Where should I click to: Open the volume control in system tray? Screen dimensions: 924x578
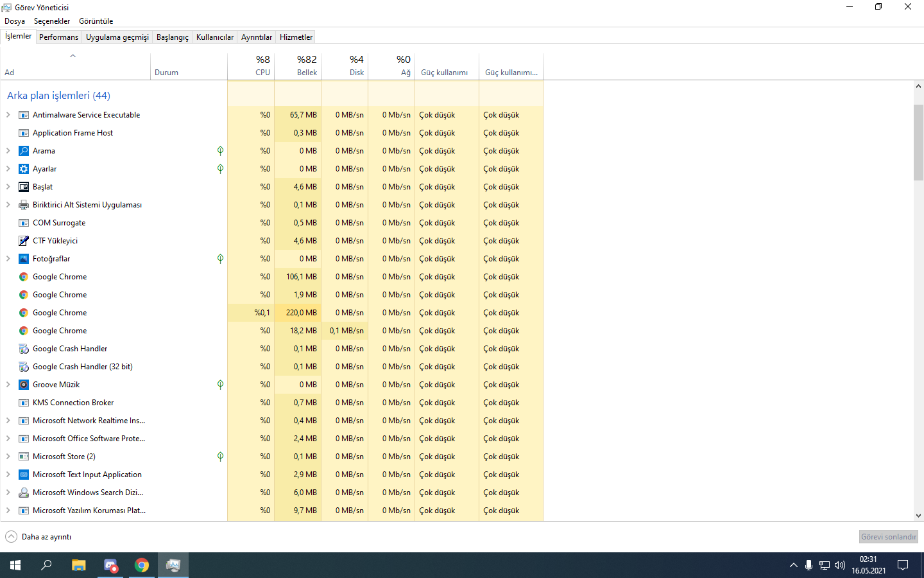tap(840, 565)
